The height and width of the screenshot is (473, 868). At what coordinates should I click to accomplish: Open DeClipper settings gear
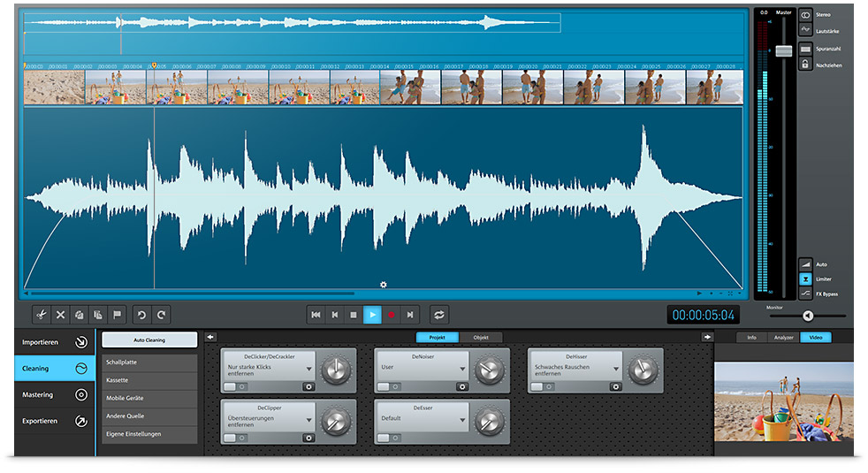308,438
